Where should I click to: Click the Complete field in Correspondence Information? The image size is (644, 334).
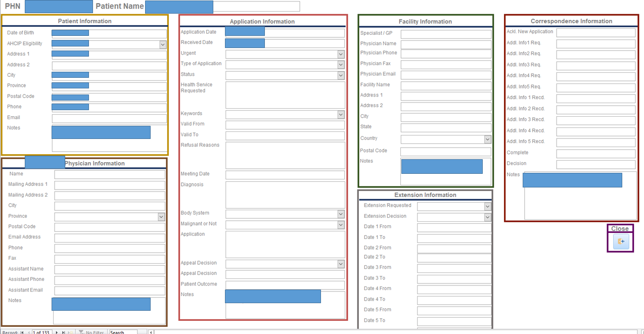[595, 154]
